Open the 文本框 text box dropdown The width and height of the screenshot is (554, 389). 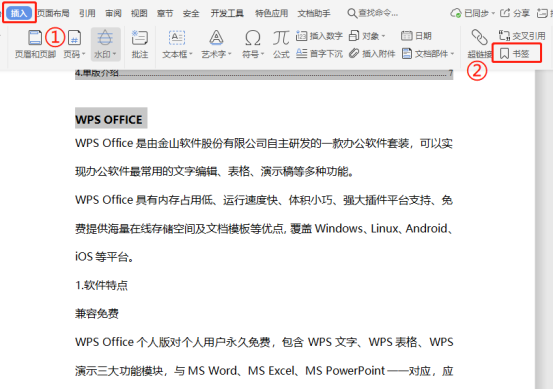coord(177,44)
